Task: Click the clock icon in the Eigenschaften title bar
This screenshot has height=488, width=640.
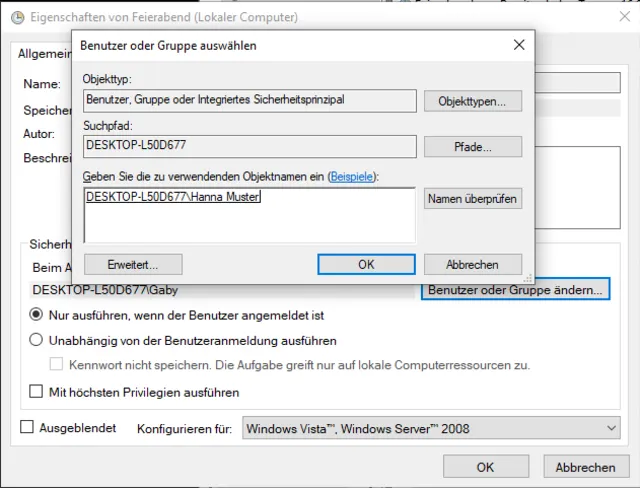Action: [x=18, y=18]
